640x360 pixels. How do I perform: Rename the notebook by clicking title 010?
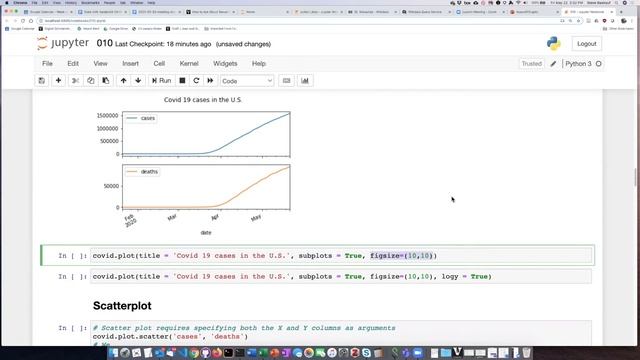(104, 43)
